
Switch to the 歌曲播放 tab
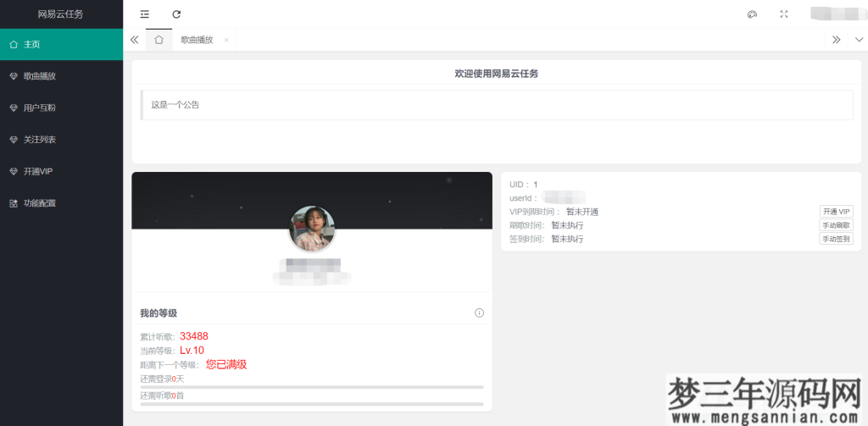[x=197, y=40]
